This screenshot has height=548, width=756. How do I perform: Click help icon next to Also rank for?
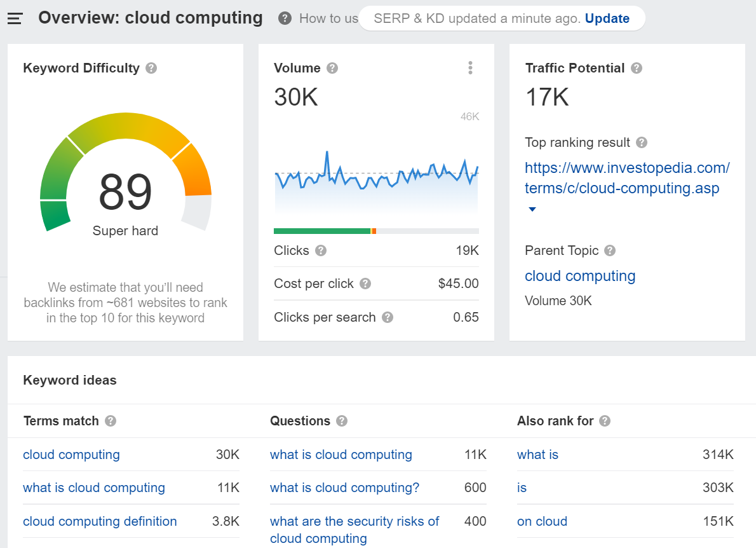click(x=605, y=421)
